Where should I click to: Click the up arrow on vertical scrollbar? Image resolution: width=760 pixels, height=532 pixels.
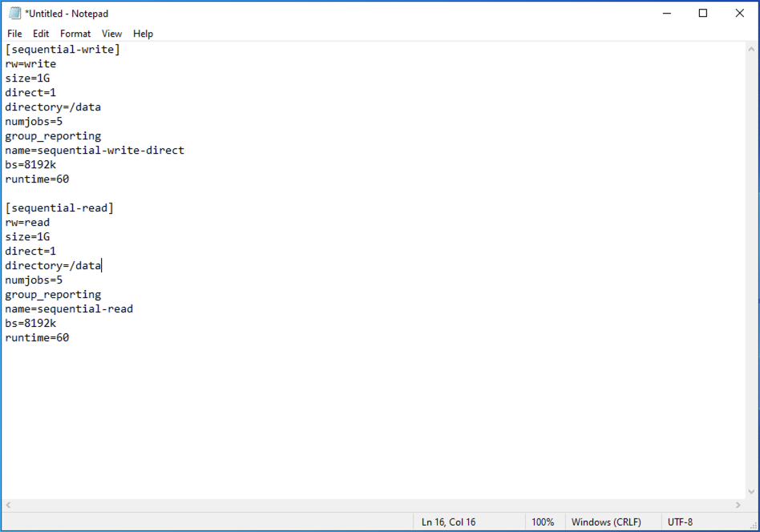pyautogui.click(x=752, y=49)
